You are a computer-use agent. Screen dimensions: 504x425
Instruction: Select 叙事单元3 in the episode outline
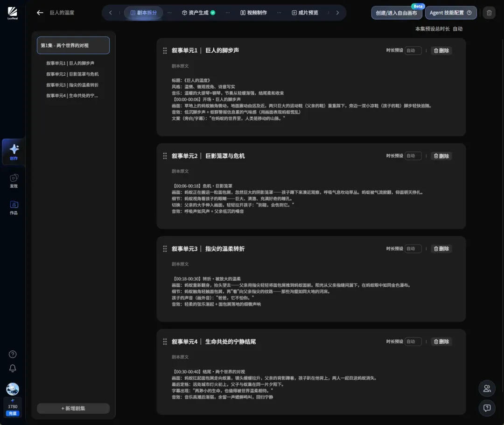pos(72,85)
